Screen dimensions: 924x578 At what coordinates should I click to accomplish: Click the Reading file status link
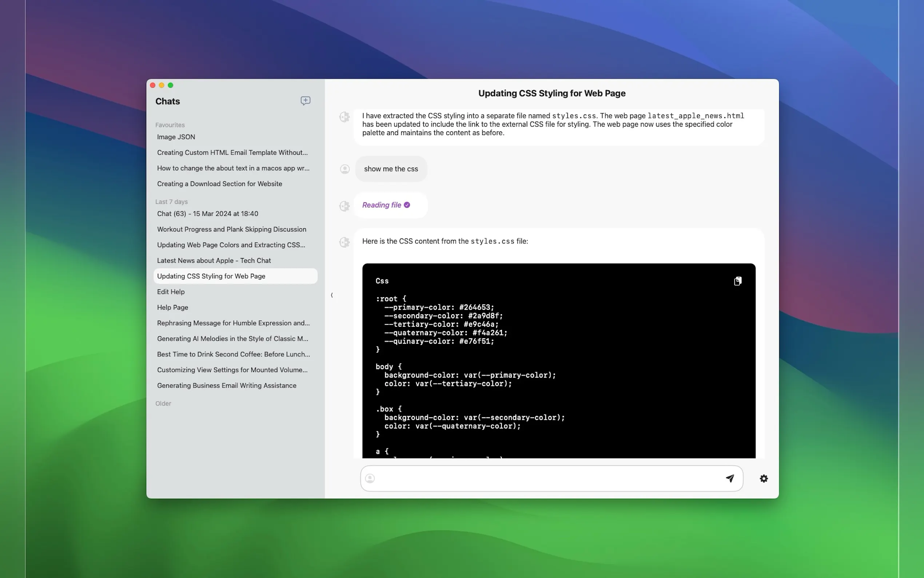[x=381, y=205]
